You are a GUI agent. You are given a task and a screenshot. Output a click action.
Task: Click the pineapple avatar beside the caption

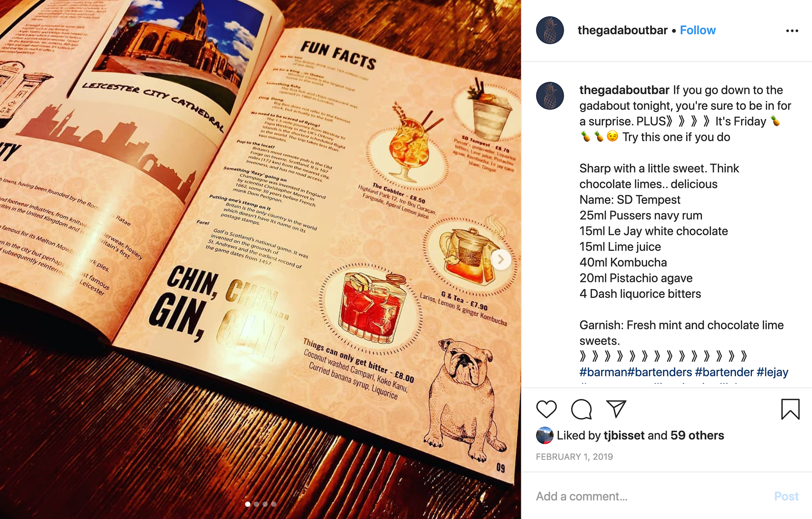tap(550, 96)
